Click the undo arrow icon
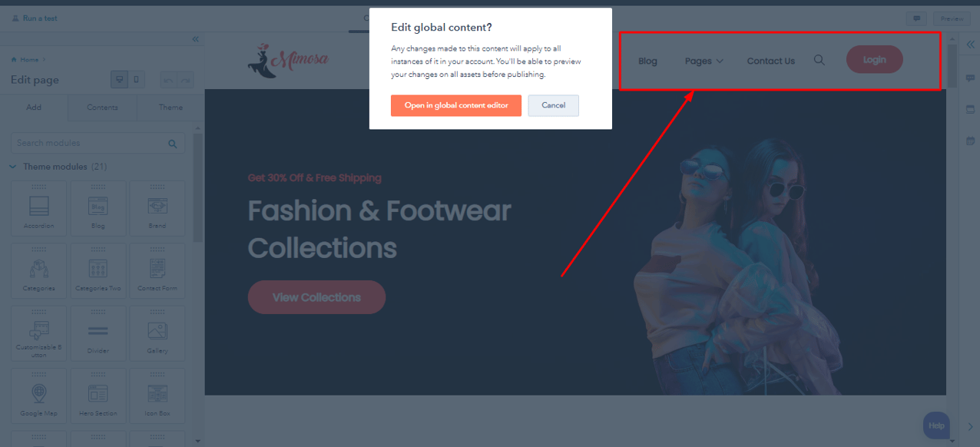This screenshot has height=447, width=980. pyautogui.click(x=168, y=80)
